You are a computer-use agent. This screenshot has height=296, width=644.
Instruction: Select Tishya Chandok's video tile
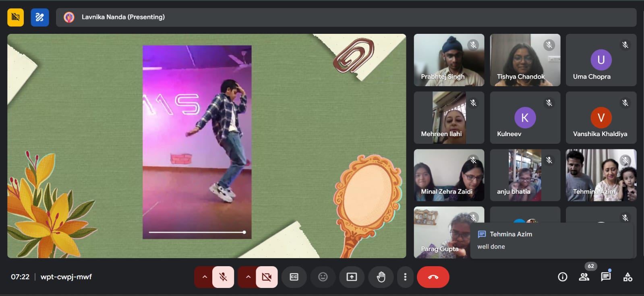pyautogui.click(x=525, y=60)
